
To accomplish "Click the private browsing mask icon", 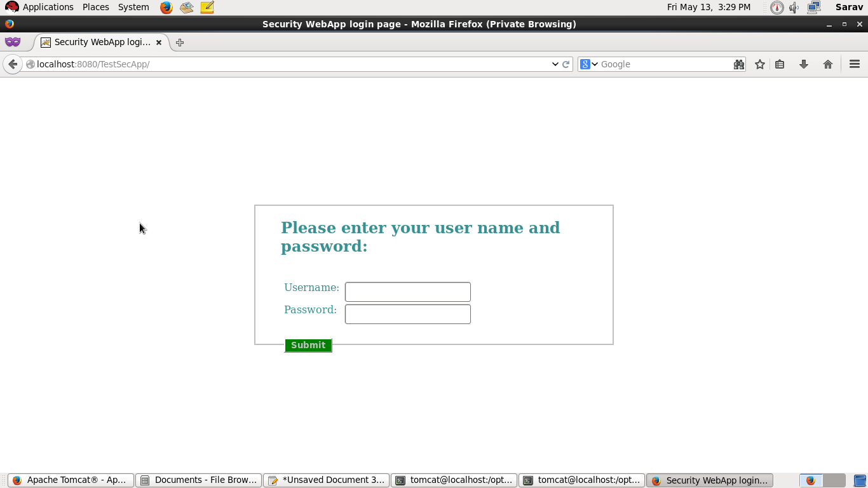I will pyautogui.click(x=13, y=42).
